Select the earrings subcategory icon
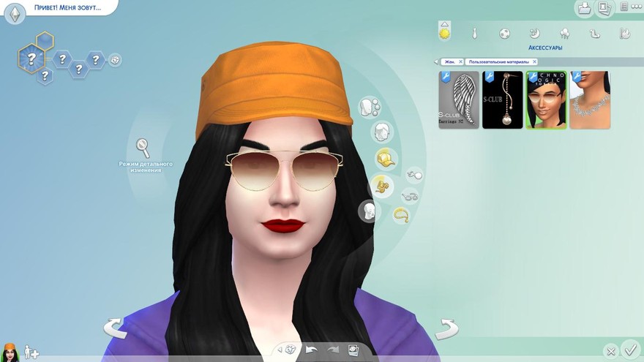This screenshot has height=362, width=644. tap(414, 176)
